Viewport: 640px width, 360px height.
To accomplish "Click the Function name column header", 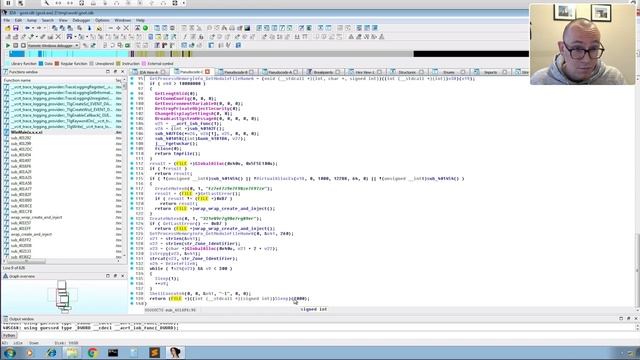I will (17, 80).
